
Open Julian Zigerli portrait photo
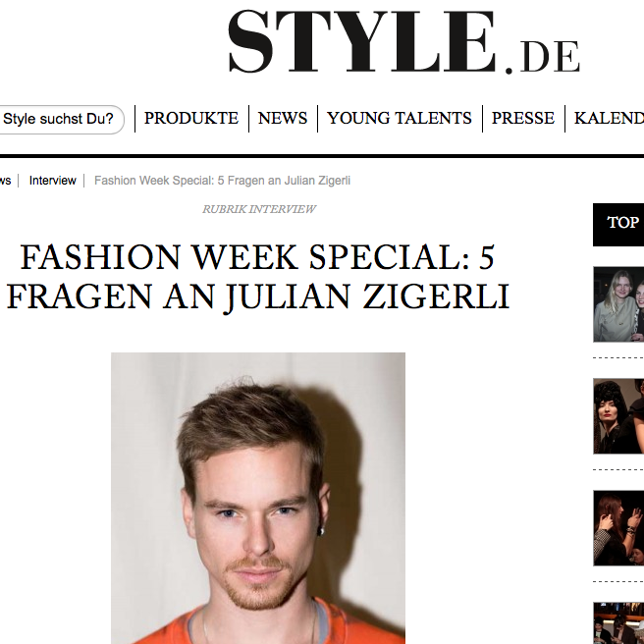(258, 498)
